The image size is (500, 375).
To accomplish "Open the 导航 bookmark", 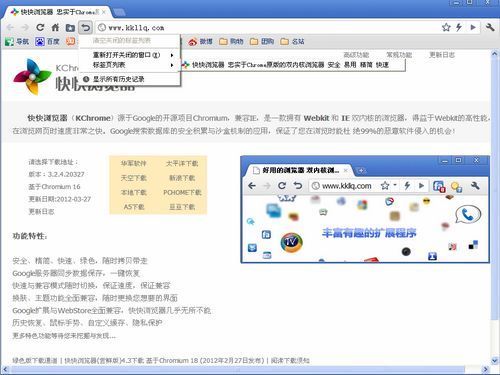I will click(17, 42).
